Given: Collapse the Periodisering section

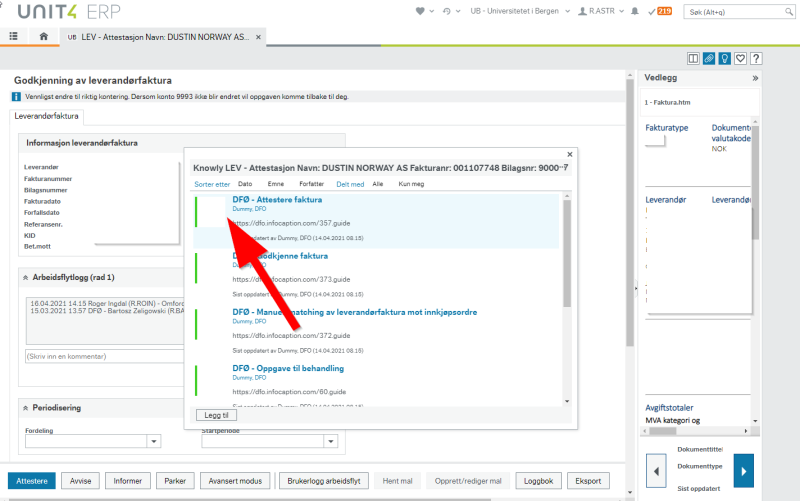Looking at the screenshot, I should 26,408.
